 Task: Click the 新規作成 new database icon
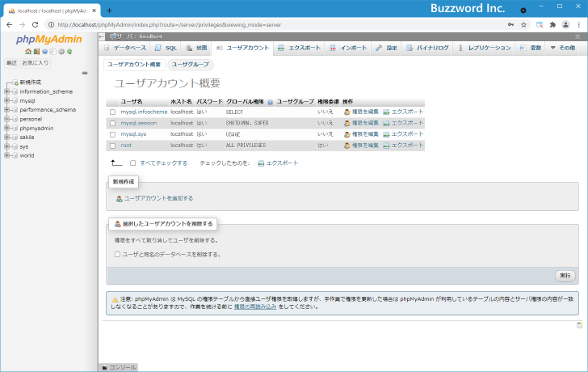15,82
